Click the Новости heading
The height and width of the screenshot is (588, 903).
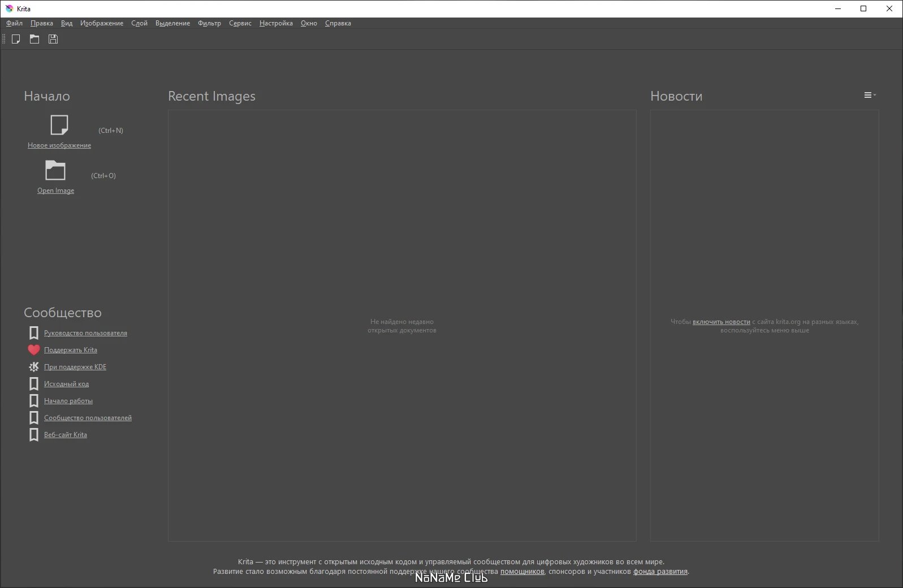pos(676,96)
